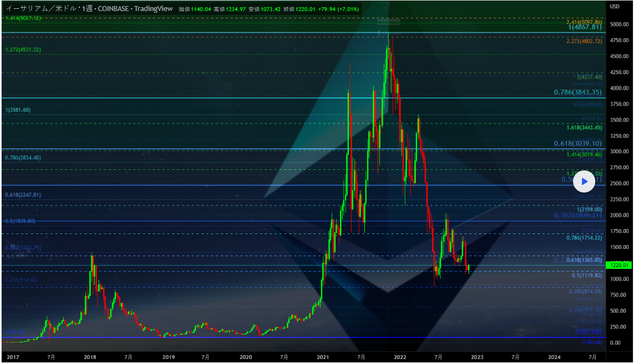Screen dimensions: 634x364
Task: Click the 1(4867.81) Fibonacci level label
Action: (584, 27)
